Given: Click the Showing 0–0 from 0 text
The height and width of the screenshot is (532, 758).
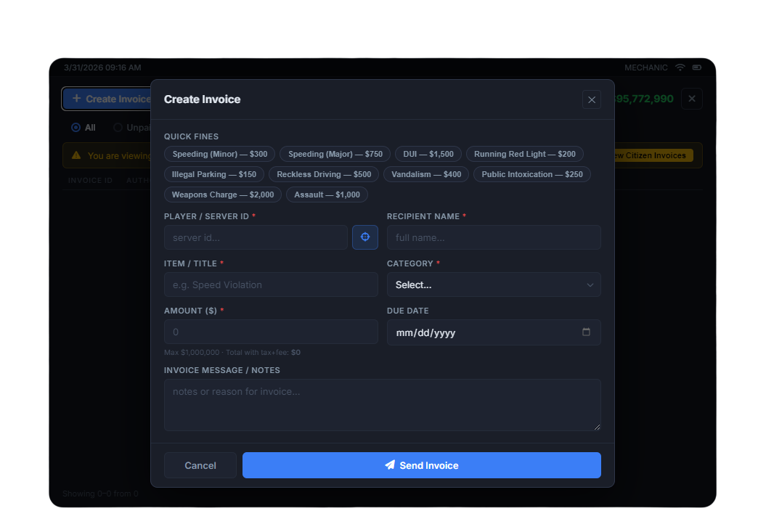Looking at the screenshot, I should click(100, 494).
